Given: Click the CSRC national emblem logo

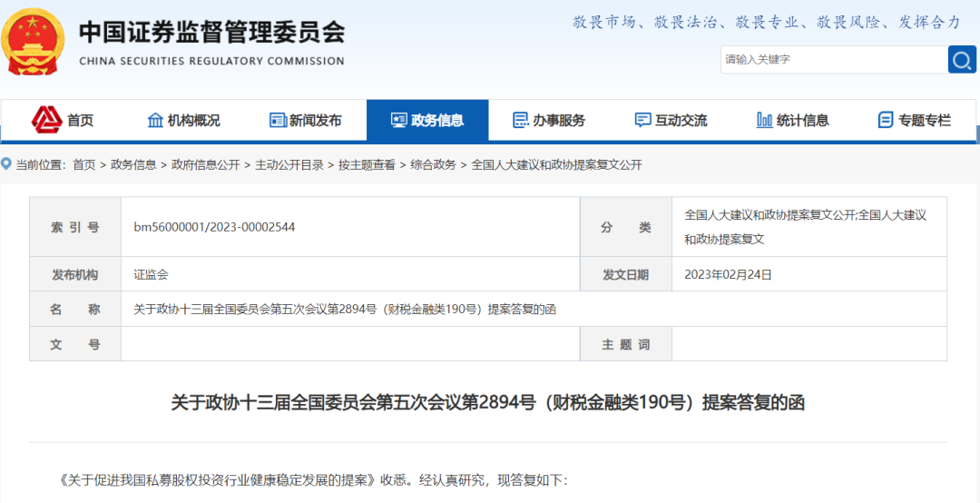Looking at the screenshot, I should click(34, 42).
